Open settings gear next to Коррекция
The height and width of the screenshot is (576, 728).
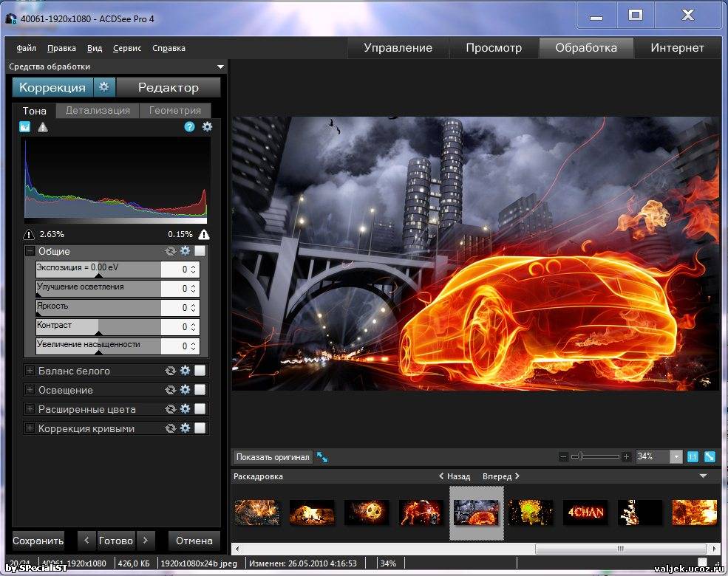point(104,87)
